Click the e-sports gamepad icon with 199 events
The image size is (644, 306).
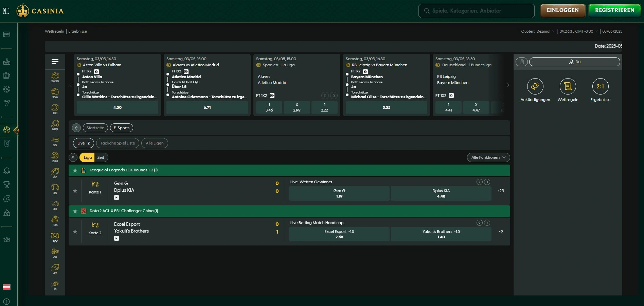[55, 237]
